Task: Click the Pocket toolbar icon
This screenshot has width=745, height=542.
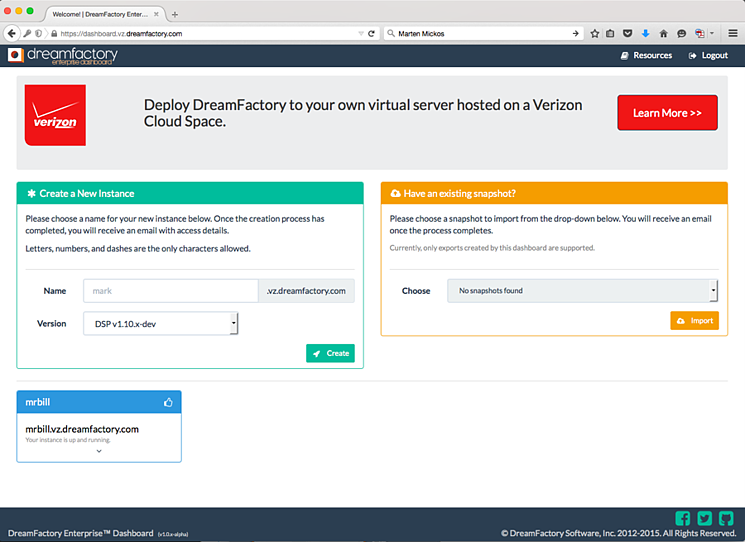Action: [x=628, y=33]
